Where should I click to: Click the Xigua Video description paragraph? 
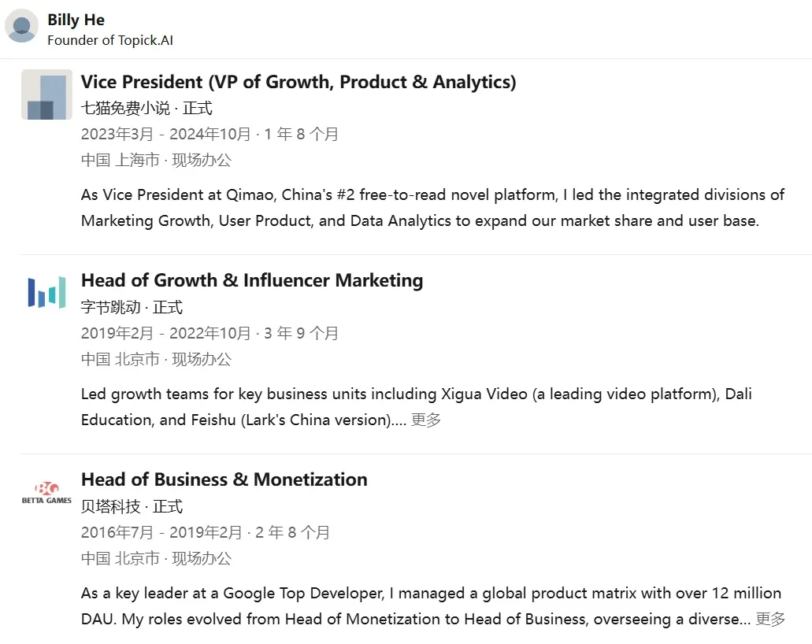coord(417,407)
